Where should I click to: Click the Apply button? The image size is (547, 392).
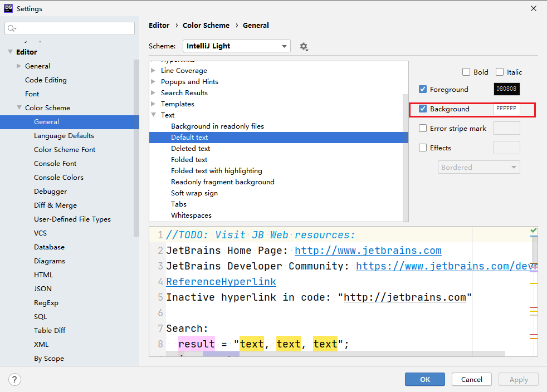coord(519,379)
